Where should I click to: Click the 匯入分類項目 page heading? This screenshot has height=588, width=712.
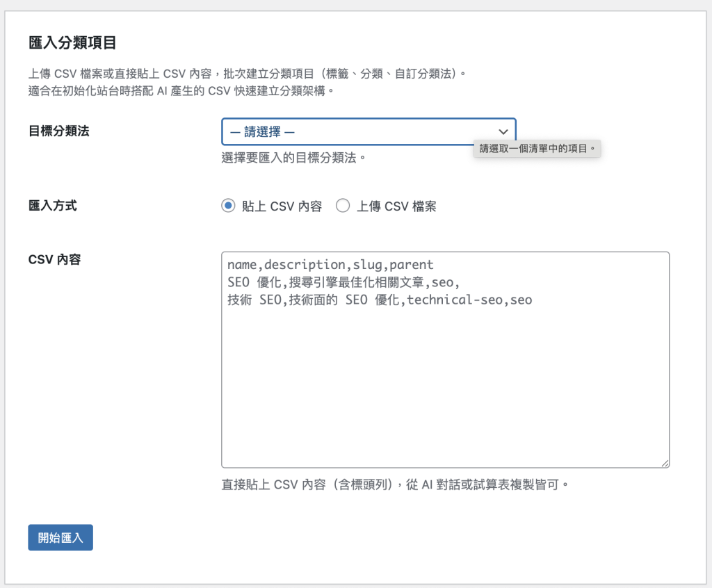pos(72,43)
